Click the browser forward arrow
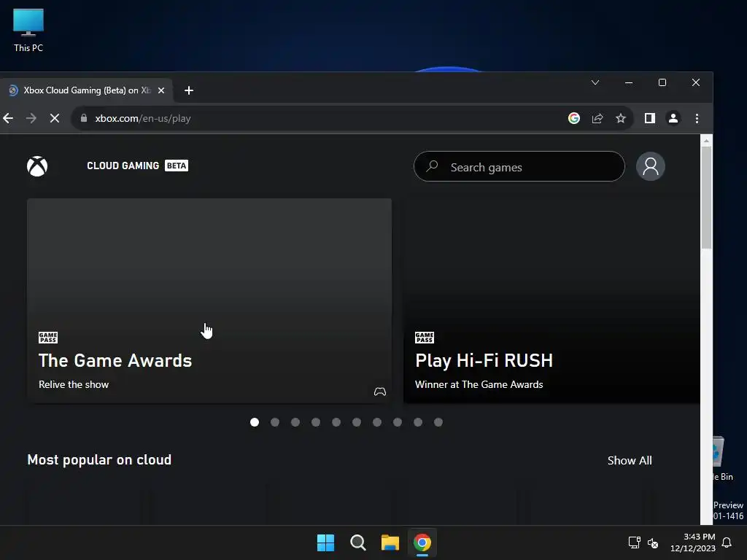Image resolution: width=747 pixels, height=560 pixels. [x=31, y=118]
